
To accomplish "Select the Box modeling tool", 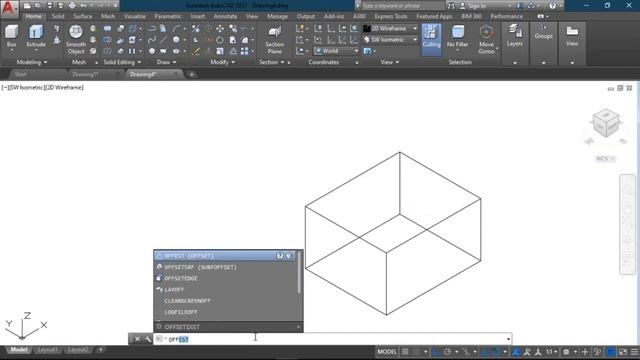I will [x=11, y=37].
